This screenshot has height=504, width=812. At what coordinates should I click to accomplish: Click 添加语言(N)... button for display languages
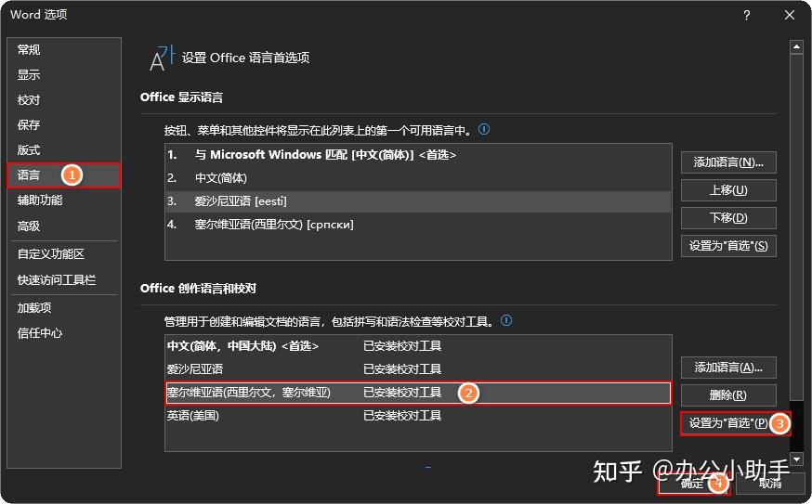pos(728,162)
